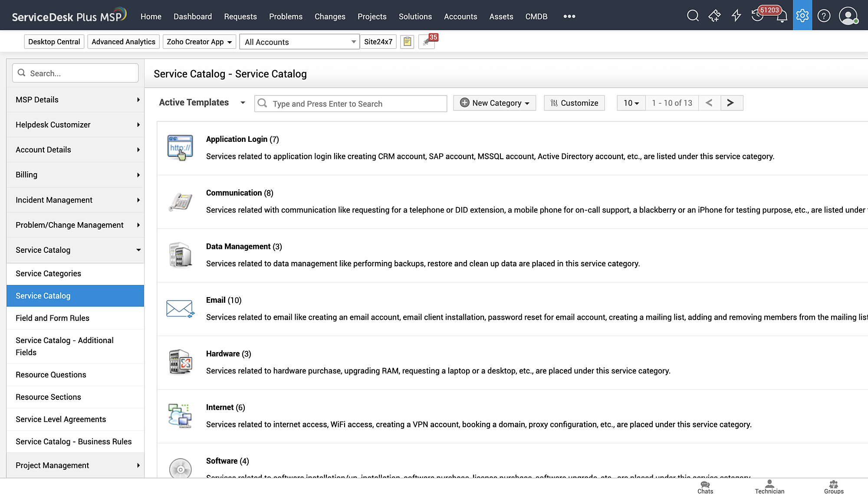The height and width of the screenshot is (494, 868).
Task: Click the Groups icon in footer
Action: click(834, 487)
